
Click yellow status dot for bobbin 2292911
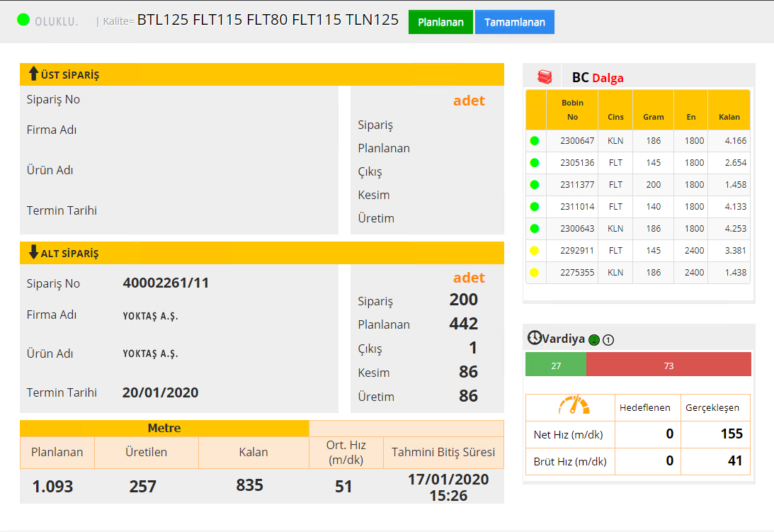(x=535, y=251)
